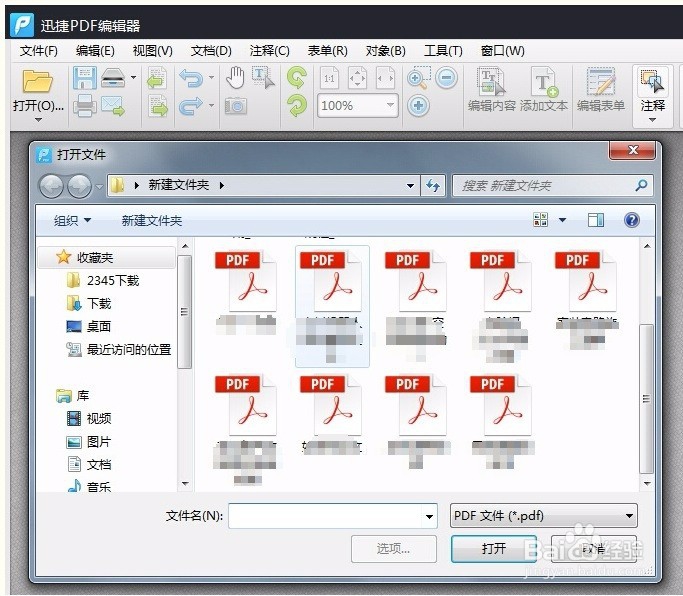Image resolution: width=683 pixels, height=596 pixels.
Task: Select 视频 library in the sidebar
Action: pos(89,418)
